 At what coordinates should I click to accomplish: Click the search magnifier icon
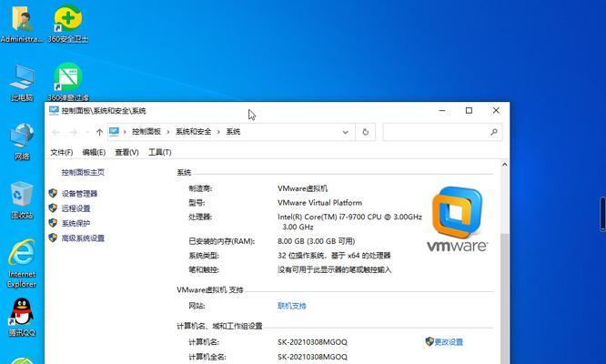click(x=493, y=132)
